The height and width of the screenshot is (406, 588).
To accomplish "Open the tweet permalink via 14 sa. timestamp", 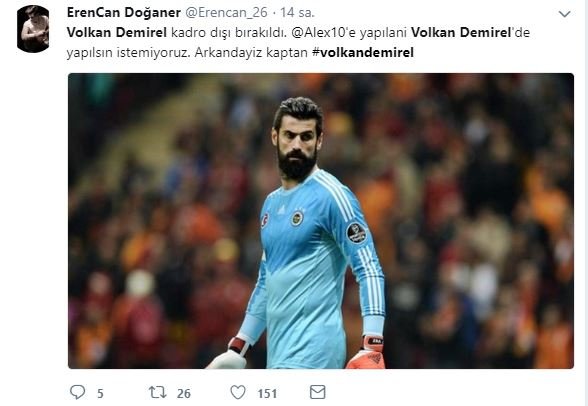I will pos(297,12).
